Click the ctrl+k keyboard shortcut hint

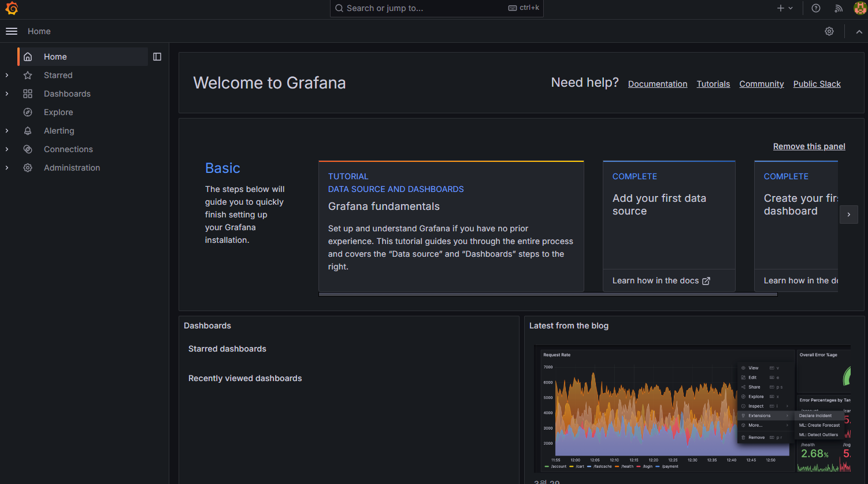point(524,8)
